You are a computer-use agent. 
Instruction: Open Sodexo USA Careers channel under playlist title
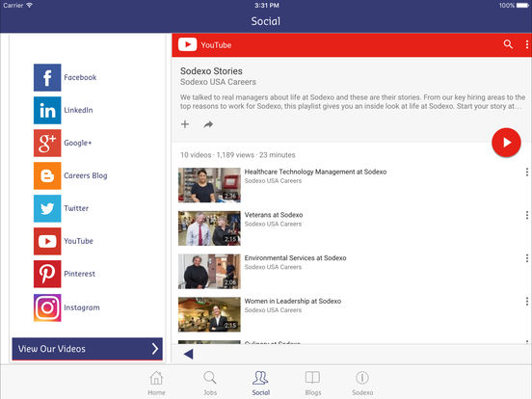tap(218, 82)
